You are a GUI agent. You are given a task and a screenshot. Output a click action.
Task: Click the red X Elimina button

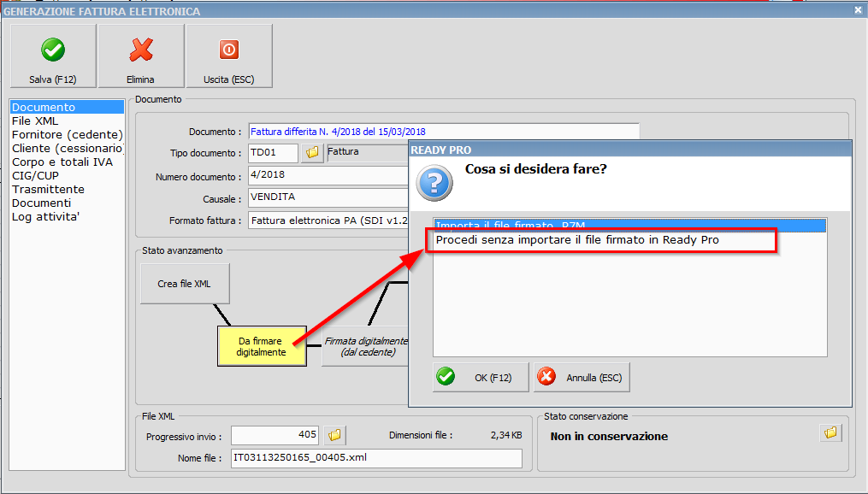[x=141, y=56]
